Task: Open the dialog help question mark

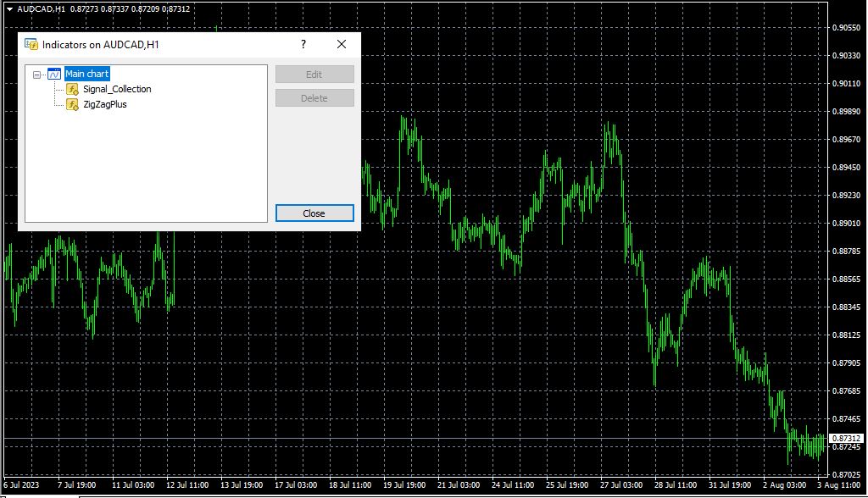Action: tap(303, 44)
